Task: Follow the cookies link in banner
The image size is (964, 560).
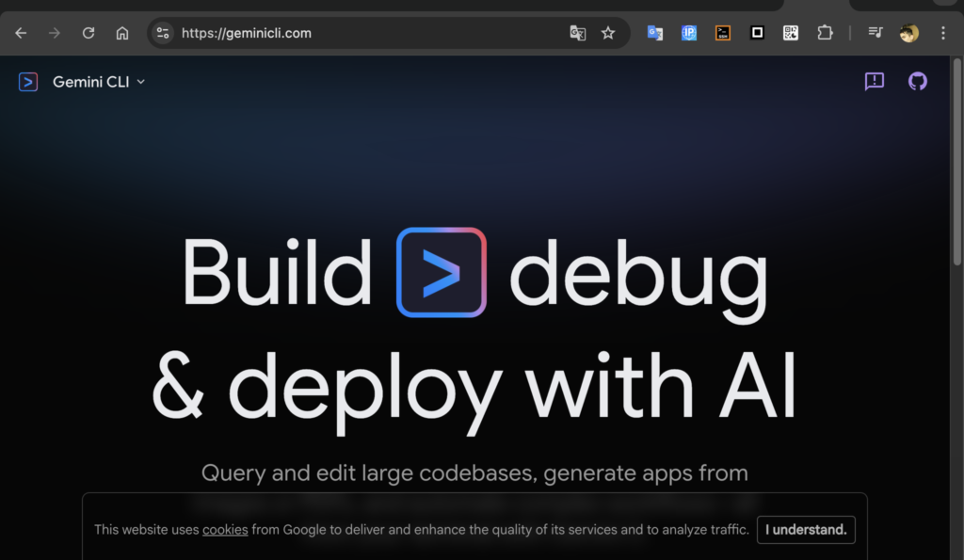Action: tap(225, 530)
